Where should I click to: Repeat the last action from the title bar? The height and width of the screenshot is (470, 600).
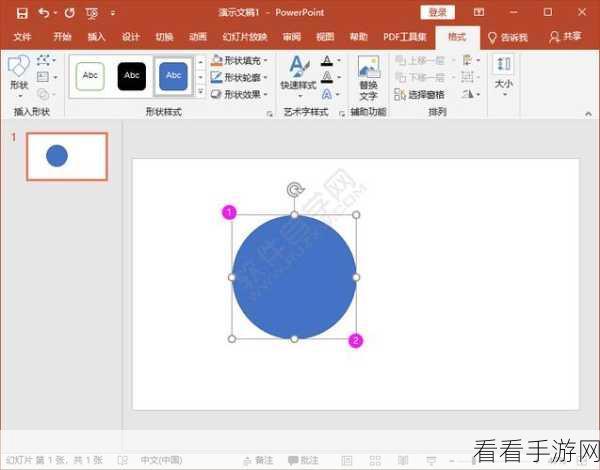[x=70, y=13]
